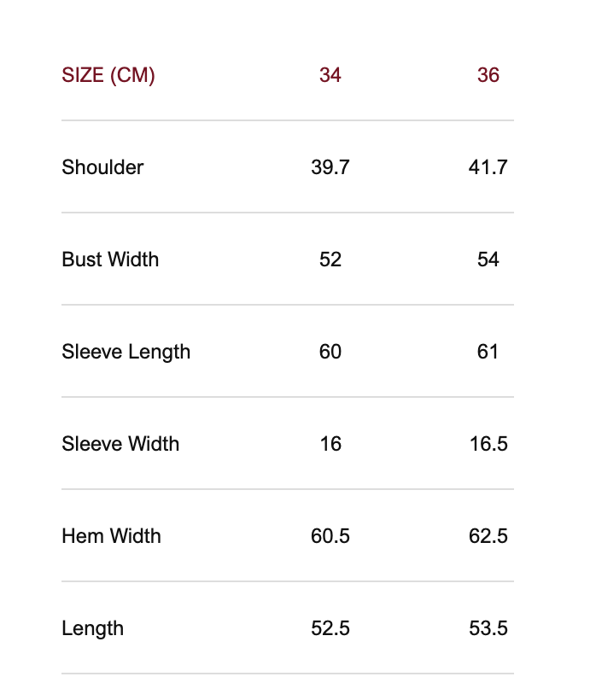Image resolution: width=596 pixels, height=700 pixels.
Task: Select the bust width value 54
Action: [488, 260]
